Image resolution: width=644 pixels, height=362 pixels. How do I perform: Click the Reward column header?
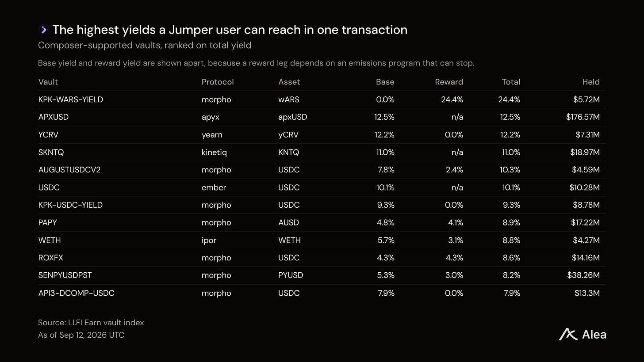pyautogui.click(x=449, y=82)
